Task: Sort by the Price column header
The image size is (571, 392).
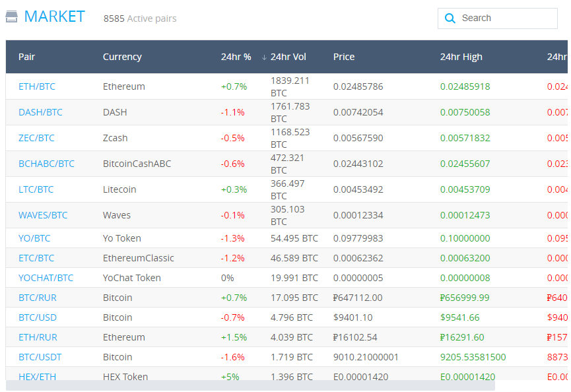Action: pyautogui.click(x=344, y=57)
